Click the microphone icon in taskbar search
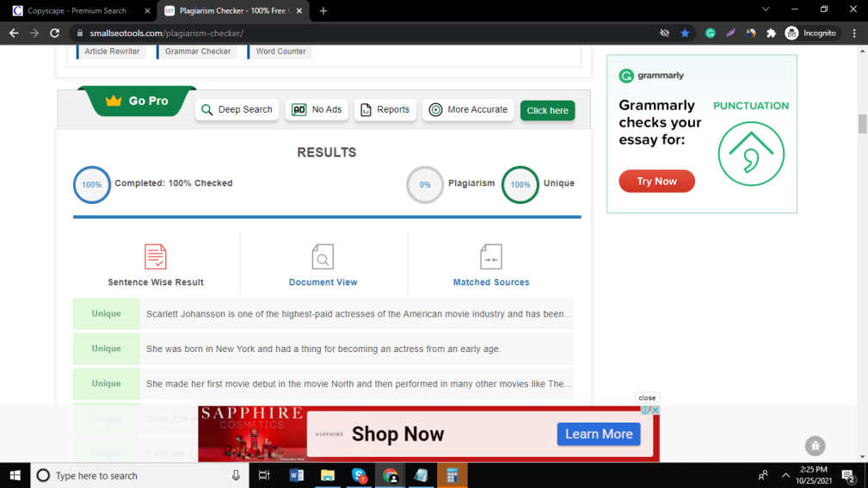The width and height of the screenshot is (868, 488). (x=236, y=475)
